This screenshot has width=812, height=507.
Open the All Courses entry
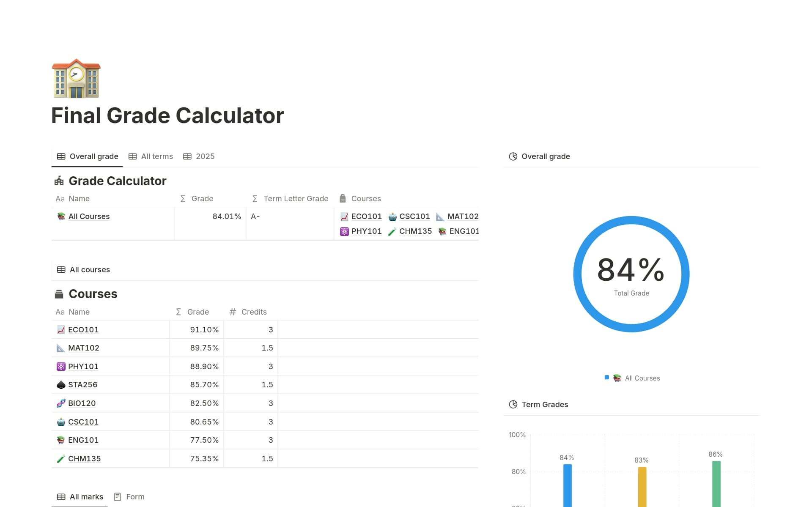pyautogui.click(x=89, y=216)
